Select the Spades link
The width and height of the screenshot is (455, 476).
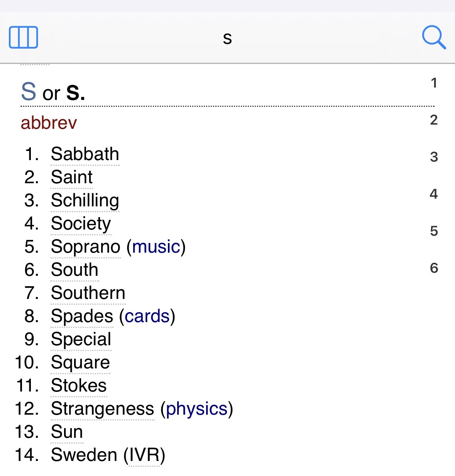click(82, 316)
